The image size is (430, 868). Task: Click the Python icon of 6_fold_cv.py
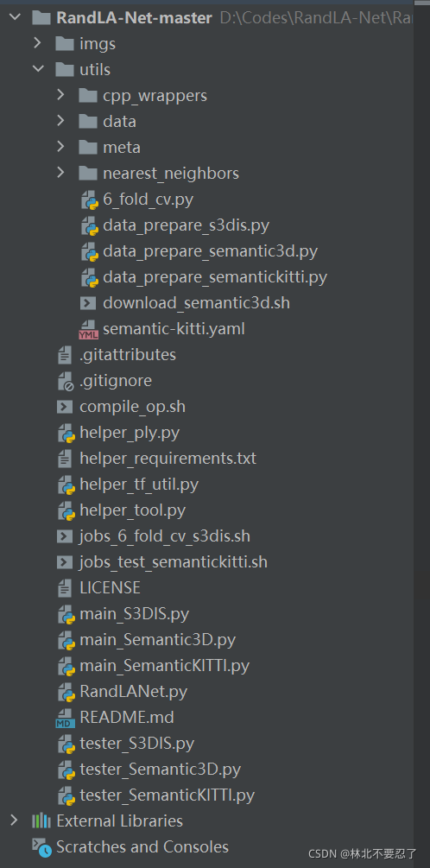89,200
